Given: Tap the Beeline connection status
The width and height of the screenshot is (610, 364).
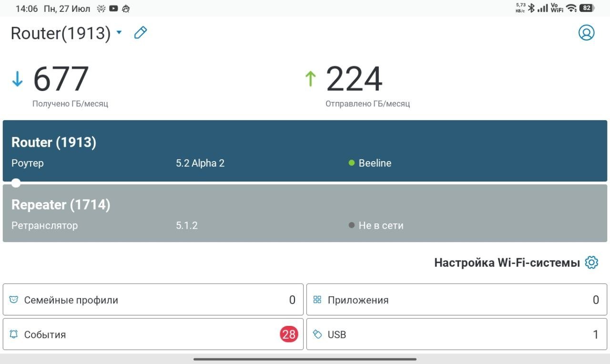Looking at the screenshot, I should 370,163.
